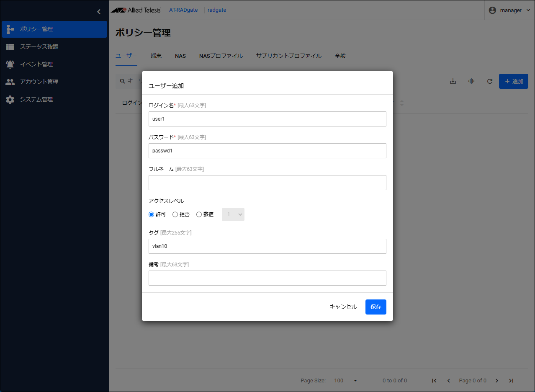Switch to the NASプロファイル tab
Viewport: 535px width, 392px height.
click(221, 56)
